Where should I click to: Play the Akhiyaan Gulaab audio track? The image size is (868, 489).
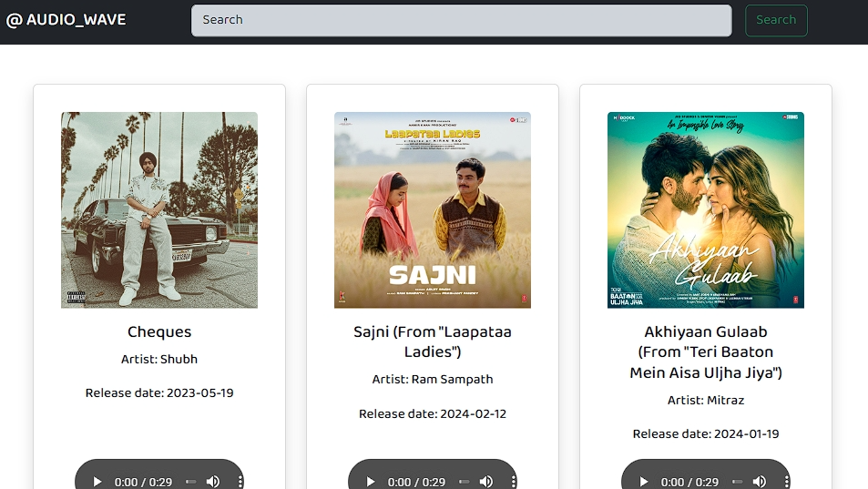pyautogui.click(x=643, y=482)
